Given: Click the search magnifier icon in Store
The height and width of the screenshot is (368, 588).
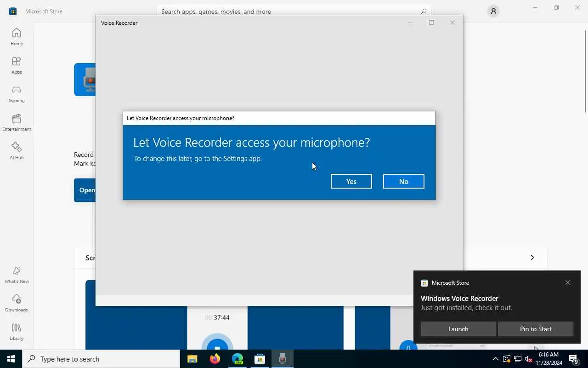Looking at the screenshot, I should click(423, 11).
